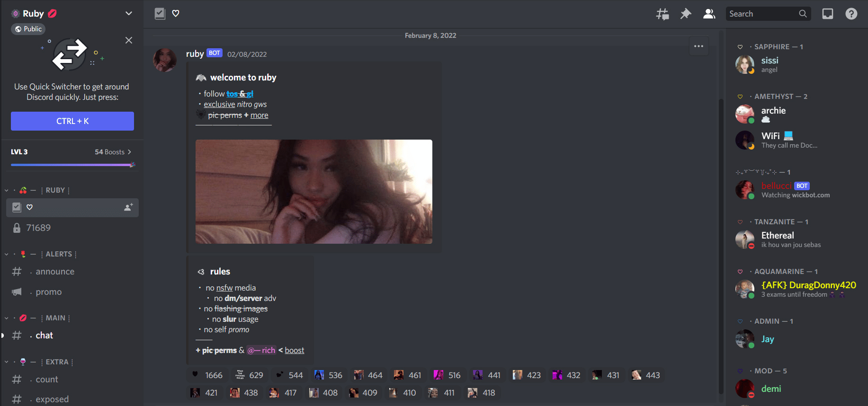Click the reaction with count 516

[x=448, y=375]
